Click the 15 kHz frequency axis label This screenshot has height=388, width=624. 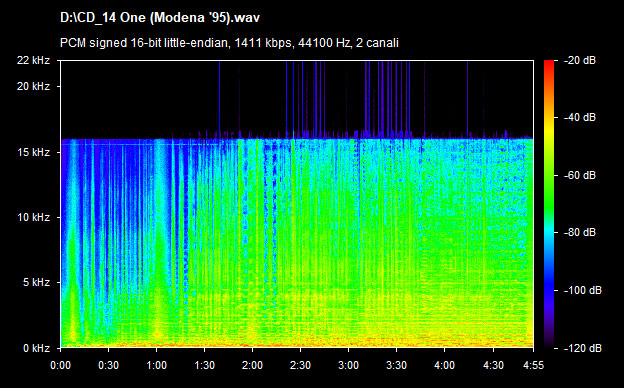(33, 152)
